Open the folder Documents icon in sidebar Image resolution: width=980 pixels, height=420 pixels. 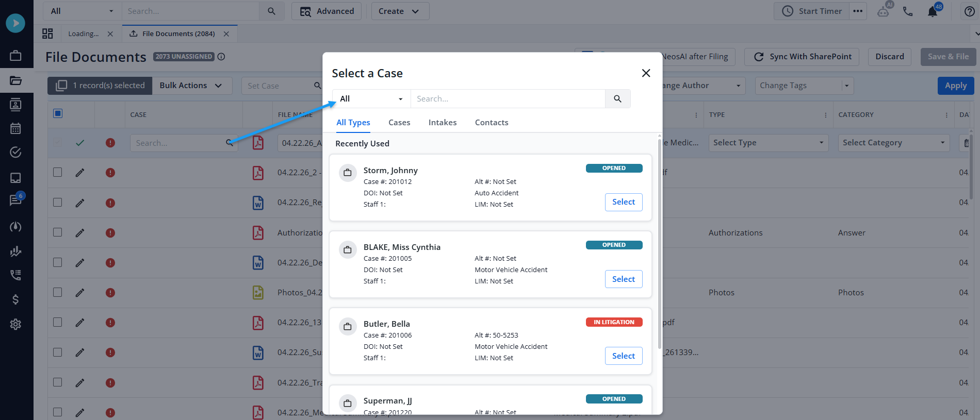point(15,80)
